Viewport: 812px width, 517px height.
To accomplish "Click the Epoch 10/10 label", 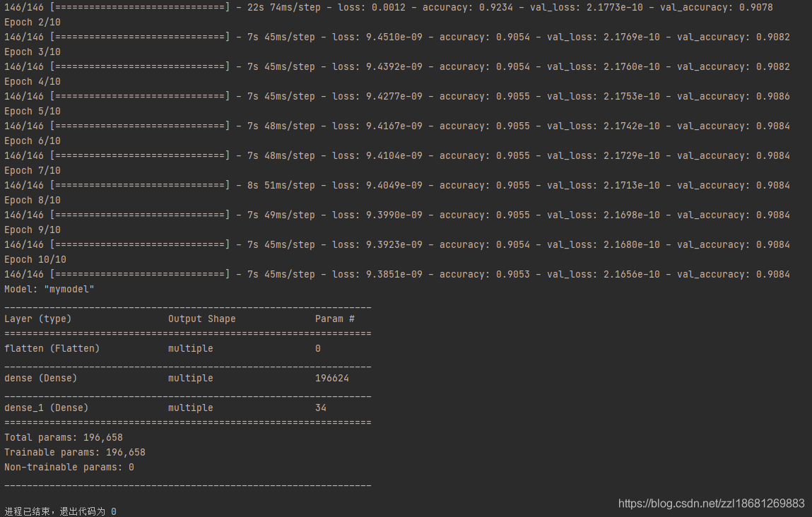I will coord(35,259).
